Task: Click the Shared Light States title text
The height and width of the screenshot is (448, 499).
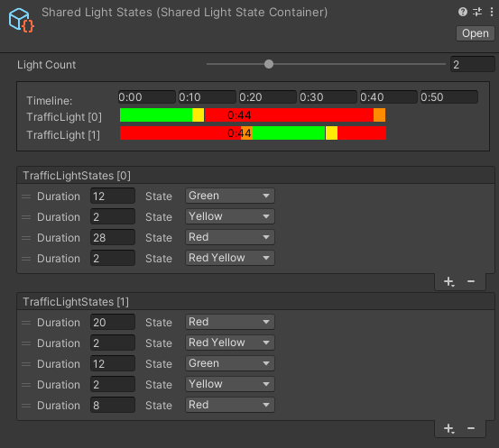Action: point(185,13)
